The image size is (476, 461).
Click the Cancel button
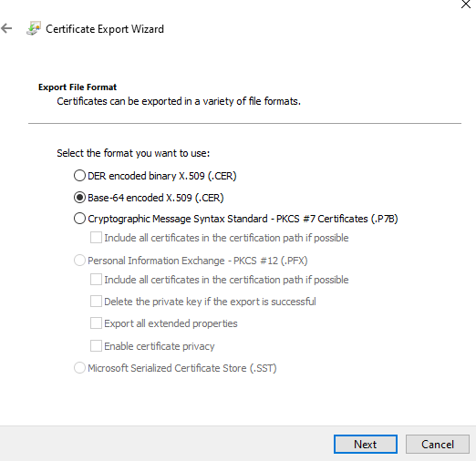click(438, 445)
